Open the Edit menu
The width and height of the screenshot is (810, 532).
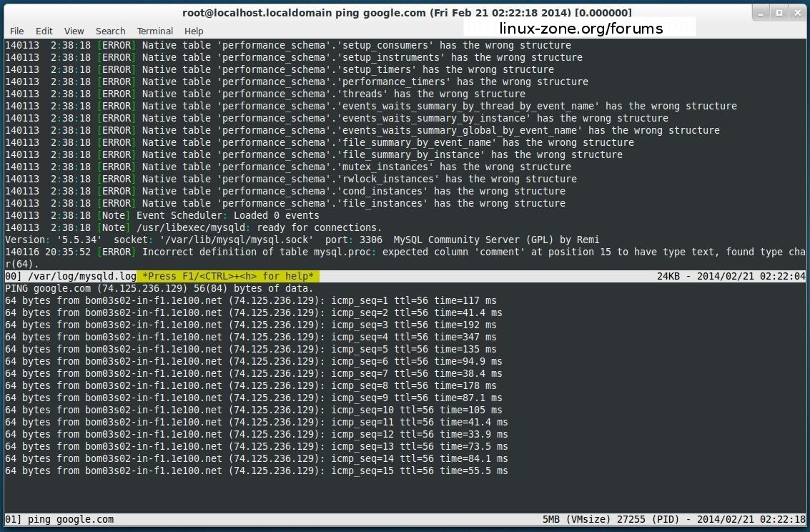coord(44,31)
